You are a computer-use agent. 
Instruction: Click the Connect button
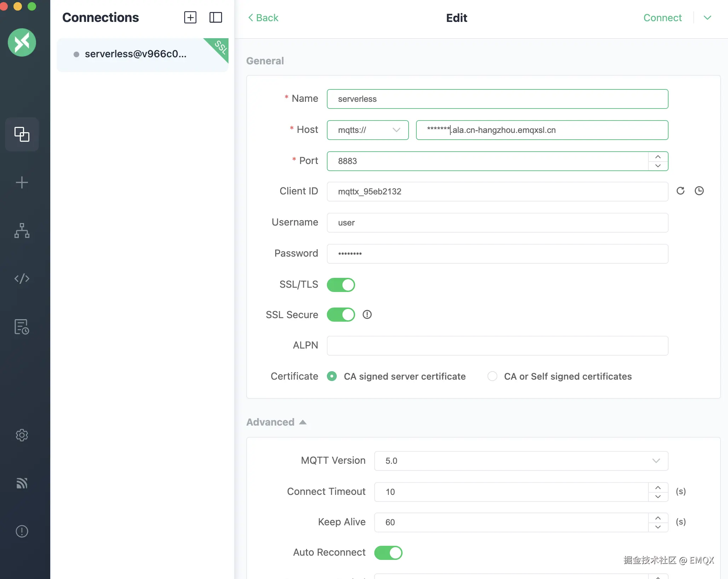point(662,18)
